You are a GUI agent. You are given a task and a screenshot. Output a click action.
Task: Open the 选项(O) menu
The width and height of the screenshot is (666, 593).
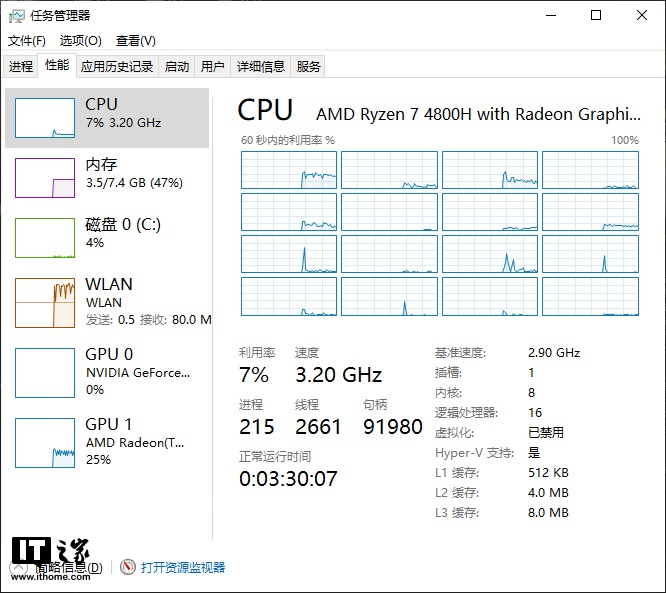coord(80,41)
